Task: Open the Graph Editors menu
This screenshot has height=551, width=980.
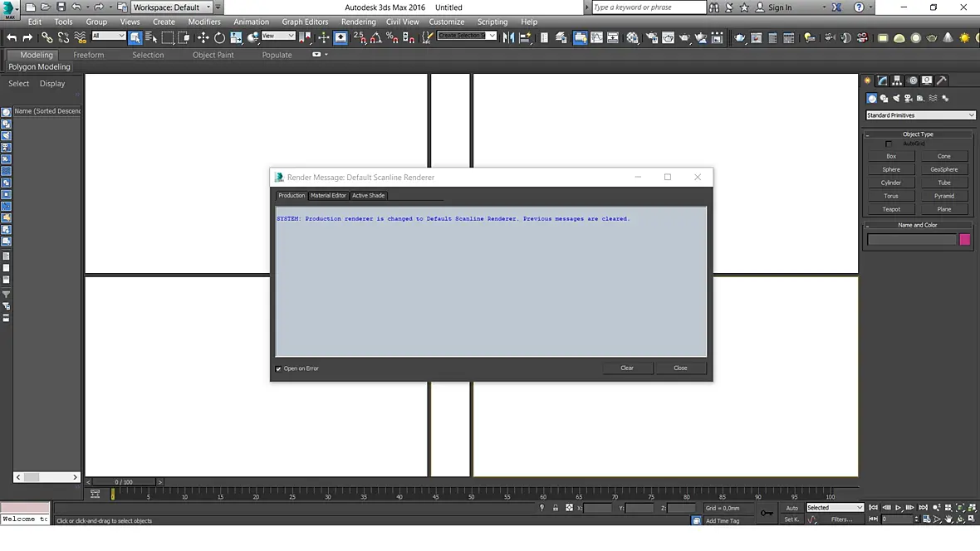Action: click(x=305, y=22)
